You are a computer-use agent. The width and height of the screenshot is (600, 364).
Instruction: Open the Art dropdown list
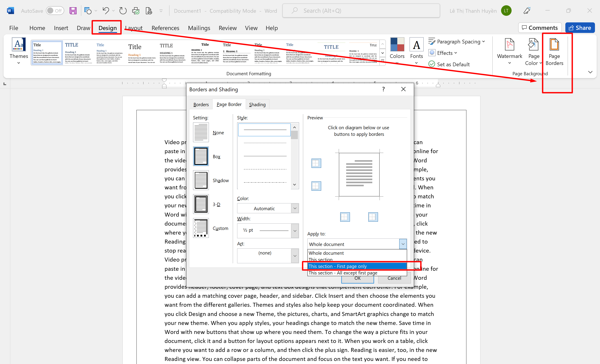(x=295, y=256)
